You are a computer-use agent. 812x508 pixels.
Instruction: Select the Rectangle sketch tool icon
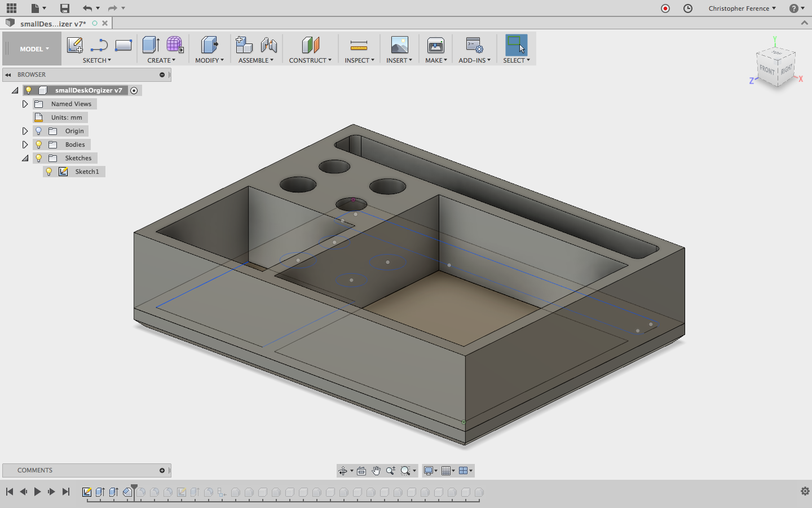click(123, 45)
